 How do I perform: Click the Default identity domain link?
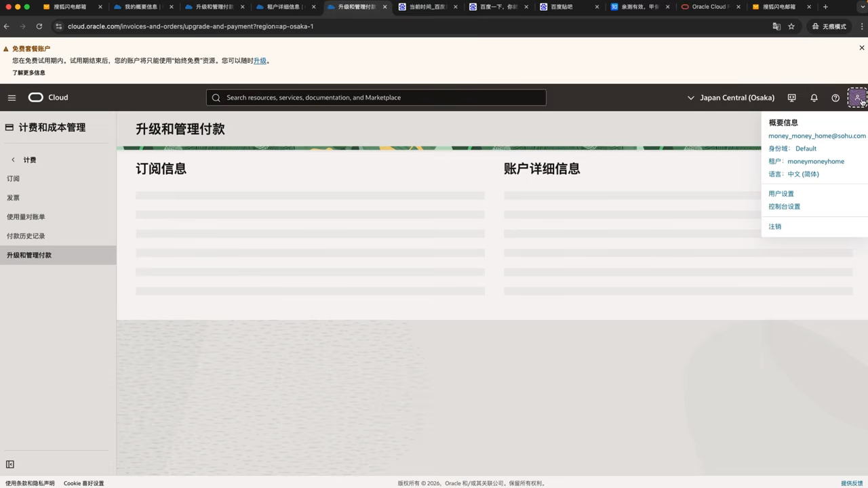pos(806,148)
